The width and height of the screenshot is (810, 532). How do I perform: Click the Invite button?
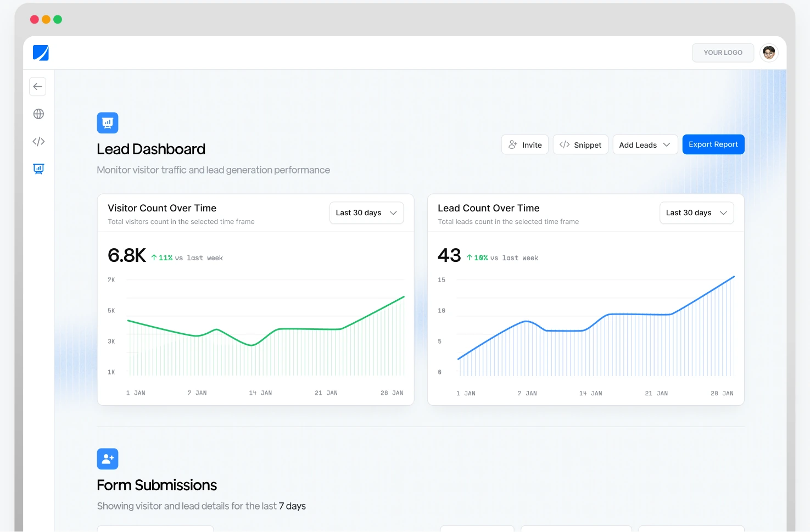pos(525,144)
